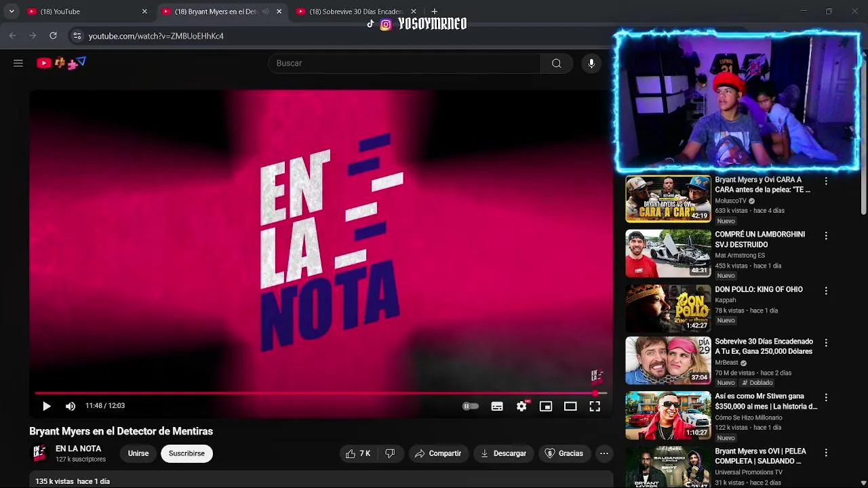868x488 pixels.
Task: Open options for Sobrevive 30 Días Encadenado video
Action: [826, 343]
